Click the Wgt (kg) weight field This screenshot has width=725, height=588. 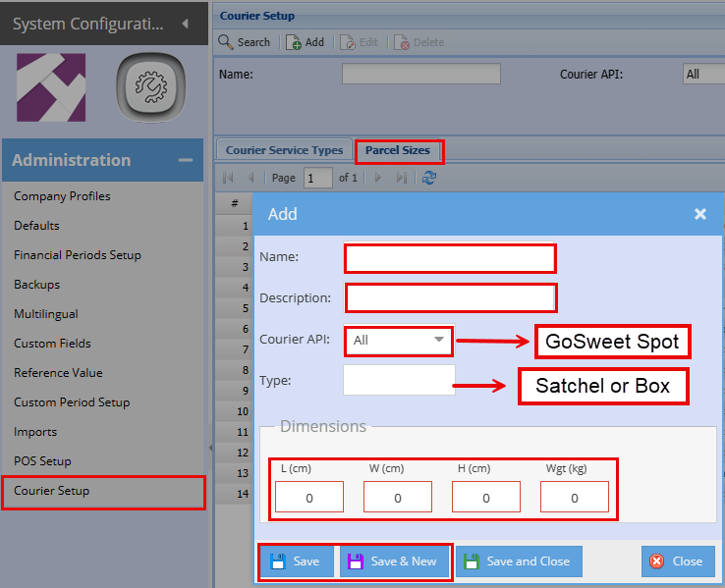pos(575,497)
